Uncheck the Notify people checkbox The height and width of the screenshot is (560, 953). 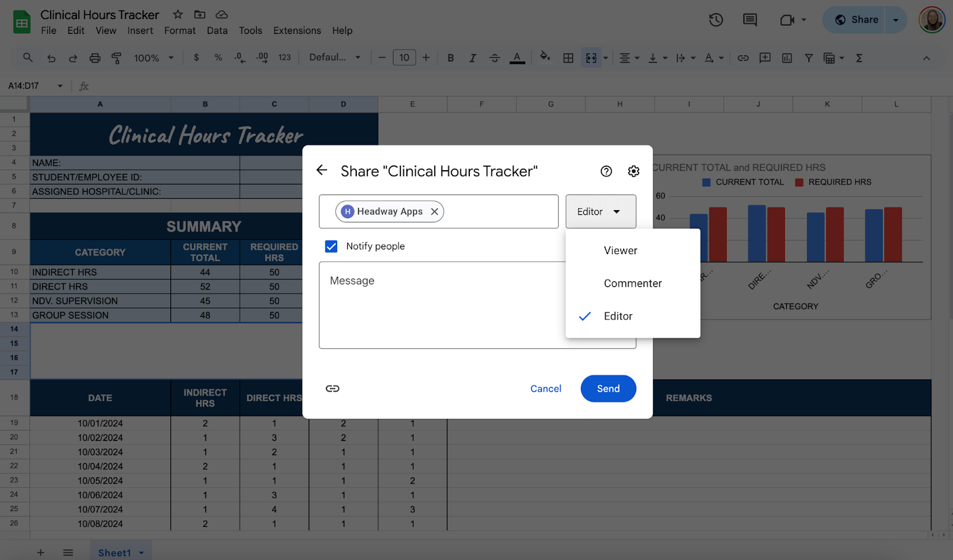[331, 246]
